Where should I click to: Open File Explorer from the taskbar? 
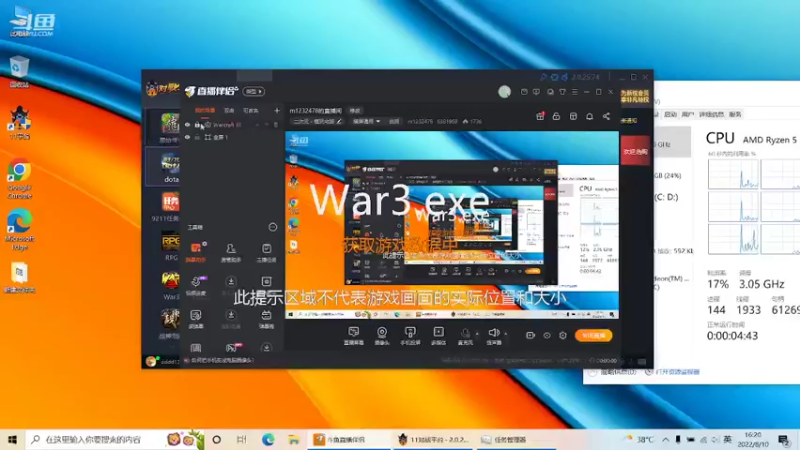pos(294,439)
